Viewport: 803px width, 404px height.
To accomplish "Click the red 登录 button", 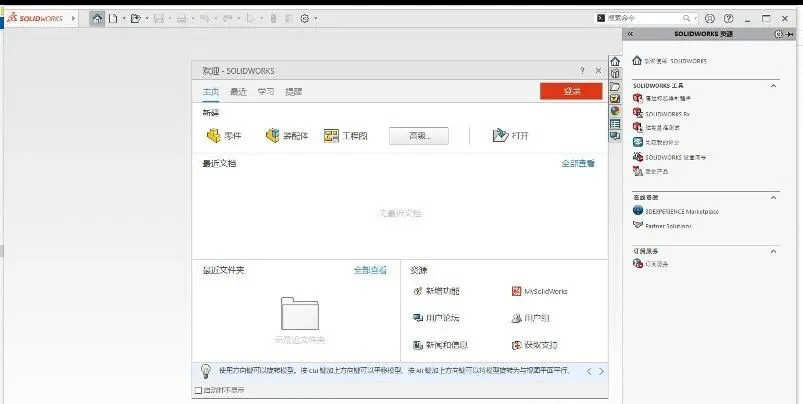I will (x=571, y=91).
